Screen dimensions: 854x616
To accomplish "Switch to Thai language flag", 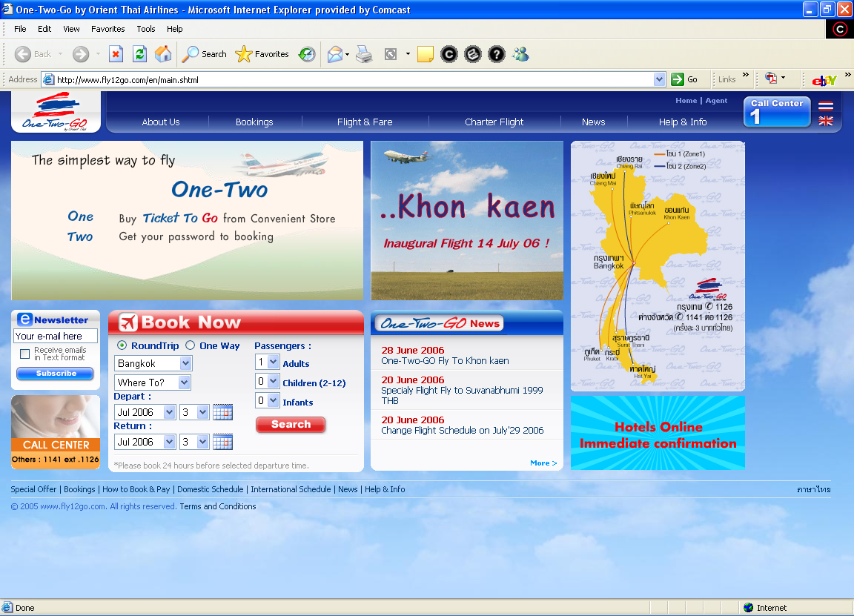I will click(x=826, y=106).
